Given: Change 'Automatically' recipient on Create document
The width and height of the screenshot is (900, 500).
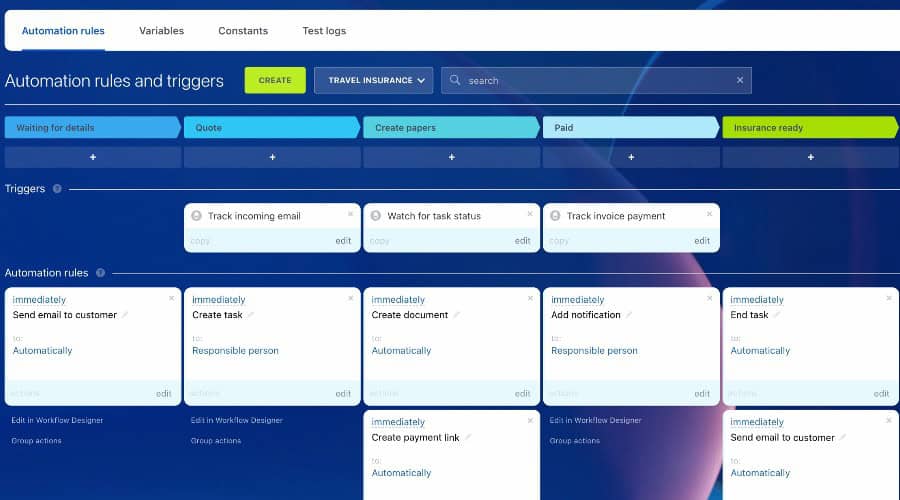Looking at the screenshot, I should pos(401,350).
